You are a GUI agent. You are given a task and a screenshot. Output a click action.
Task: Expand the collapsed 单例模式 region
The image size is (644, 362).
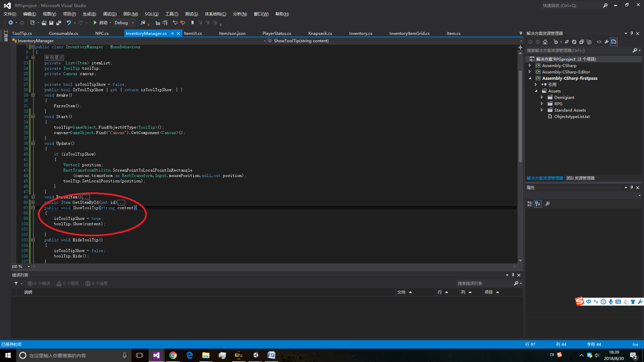pos(33,58)
